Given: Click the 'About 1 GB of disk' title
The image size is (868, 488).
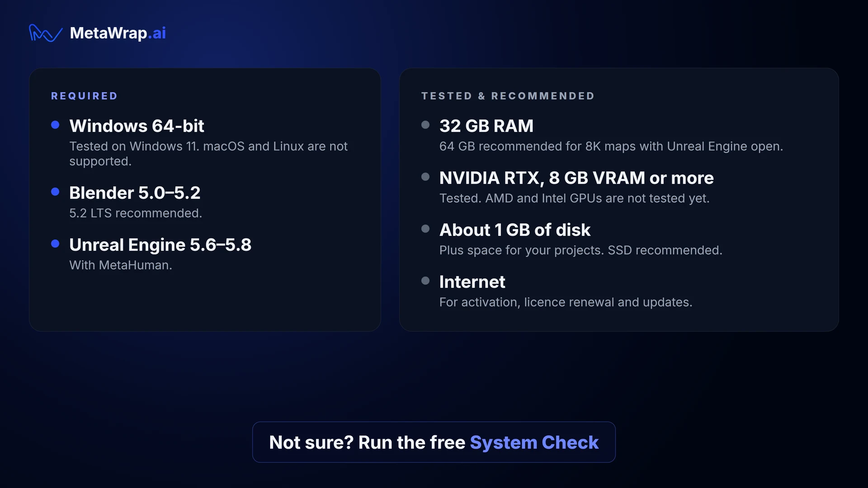Looking at the screenshot, I should 515,230.
